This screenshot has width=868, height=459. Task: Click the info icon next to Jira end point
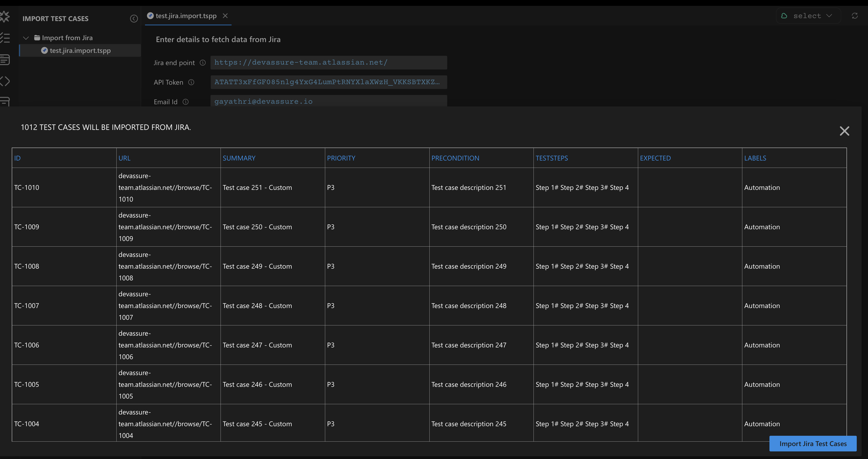point(202,63)
